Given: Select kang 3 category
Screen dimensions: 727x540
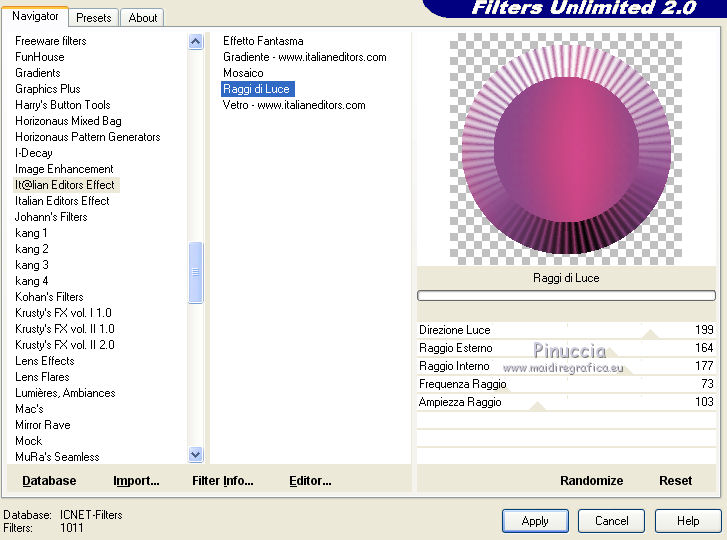Looking at the screenshot, I should click(x=32, y=265).
